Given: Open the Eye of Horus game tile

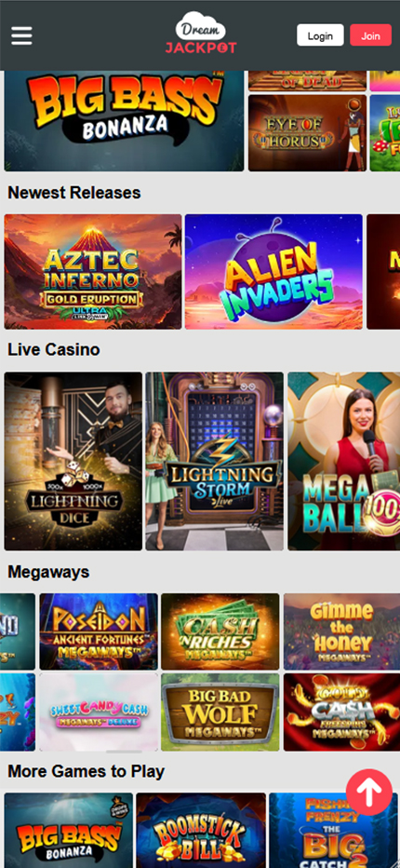Looking at the screenshot, I should point(307,133).
